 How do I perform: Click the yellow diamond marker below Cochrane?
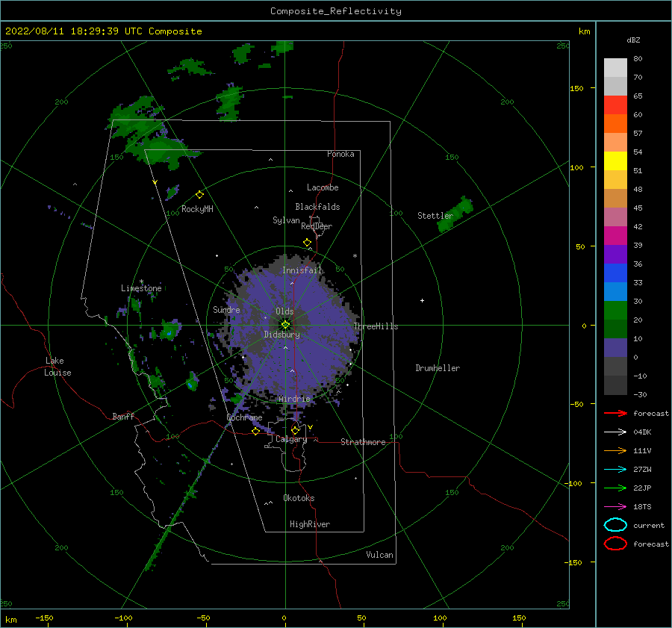coord(255,431)
